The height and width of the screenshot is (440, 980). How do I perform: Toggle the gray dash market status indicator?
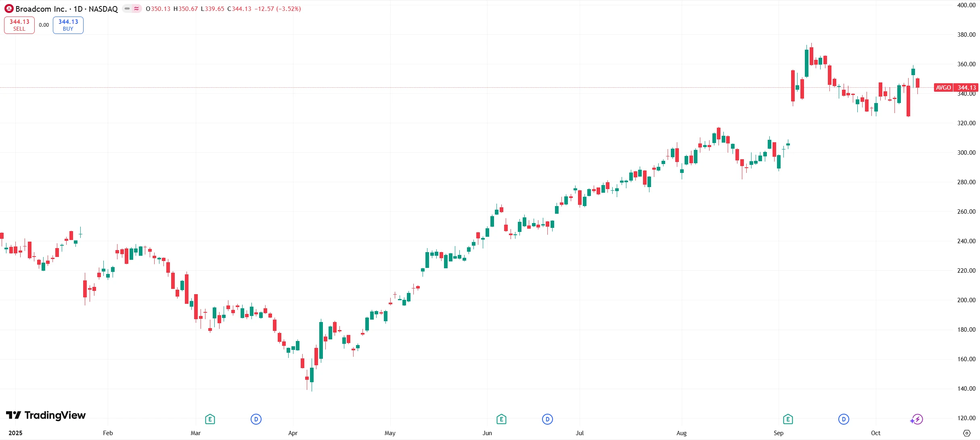coord(127,8)
